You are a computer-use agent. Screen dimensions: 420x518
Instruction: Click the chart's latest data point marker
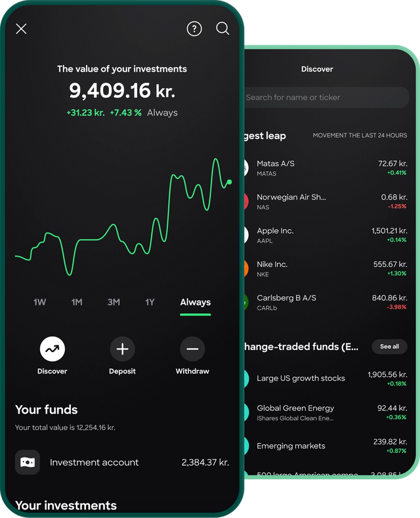click(x=230, y=182)
